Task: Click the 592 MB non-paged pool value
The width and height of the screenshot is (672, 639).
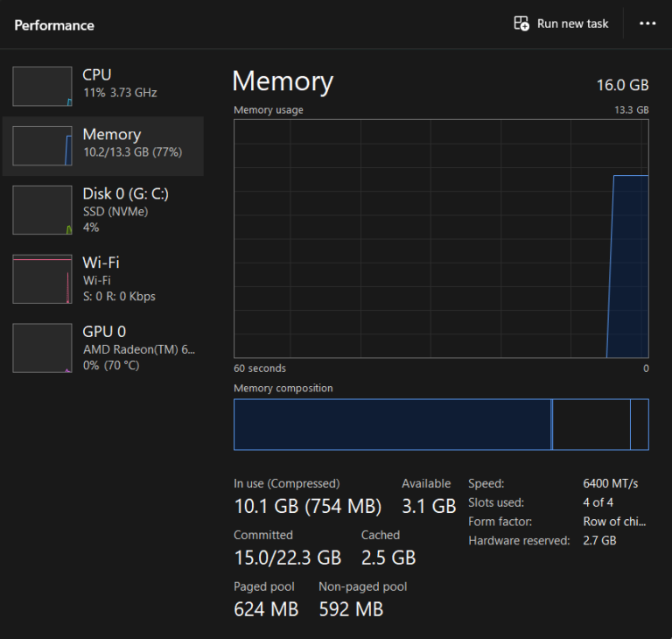Action: (x=351, y=609)
